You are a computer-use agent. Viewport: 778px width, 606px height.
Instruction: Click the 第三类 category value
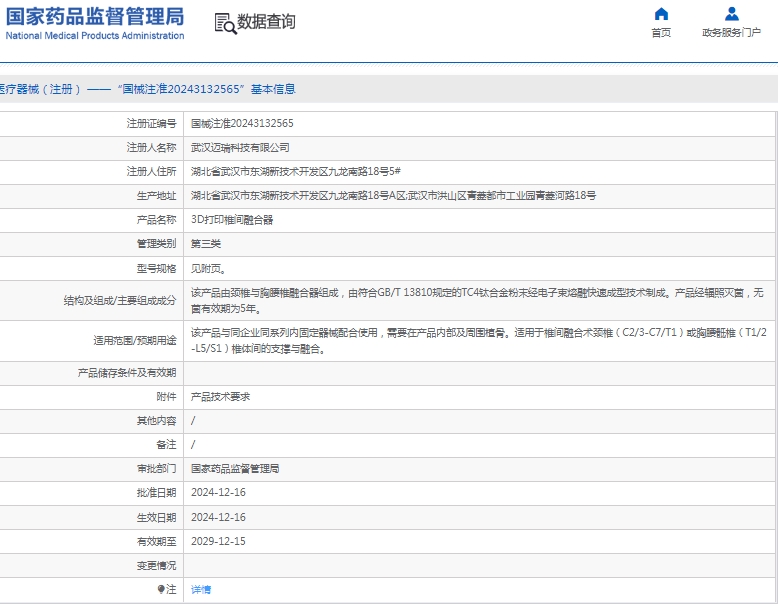pyautogui.click(x=206, y=244)
